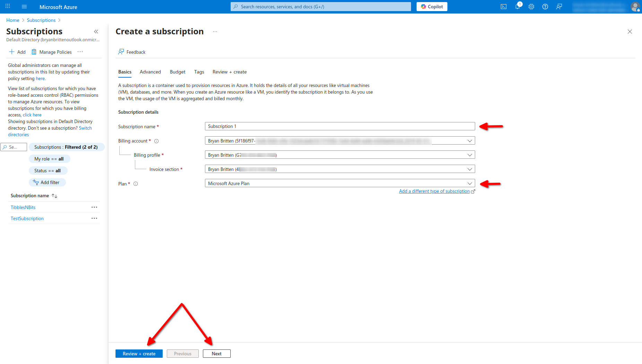Focus the subscriptions list search box
This screenshot has height=364, width=642.
pos(14,147)
